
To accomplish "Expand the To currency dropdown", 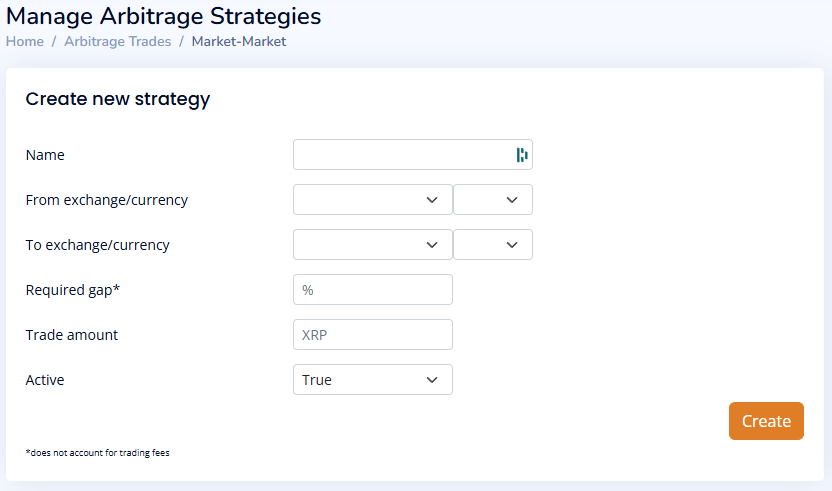I will pyautogui.click(x=492, y=245).
